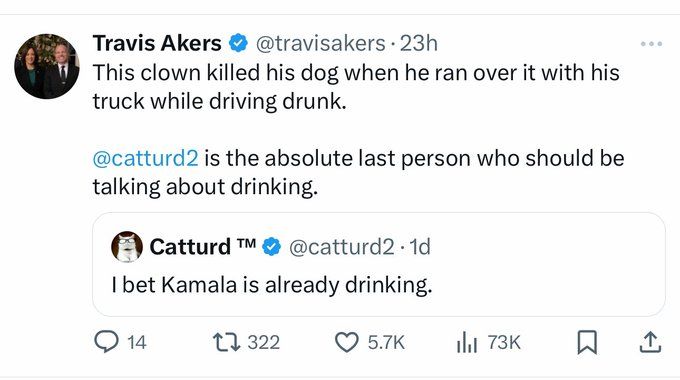Click the repost arrows icon
This screenshot has width=680, height=380.
pyautogui.click(x=226, y=342)
